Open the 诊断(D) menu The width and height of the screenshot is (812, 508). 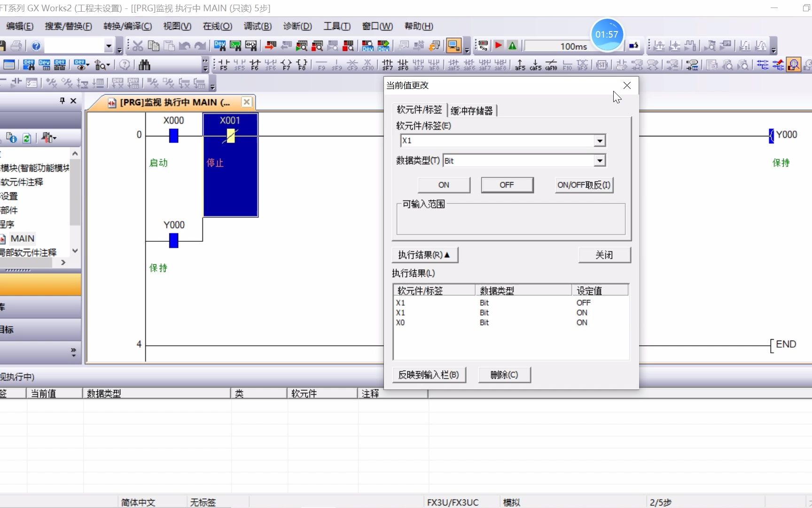[297, 26]
